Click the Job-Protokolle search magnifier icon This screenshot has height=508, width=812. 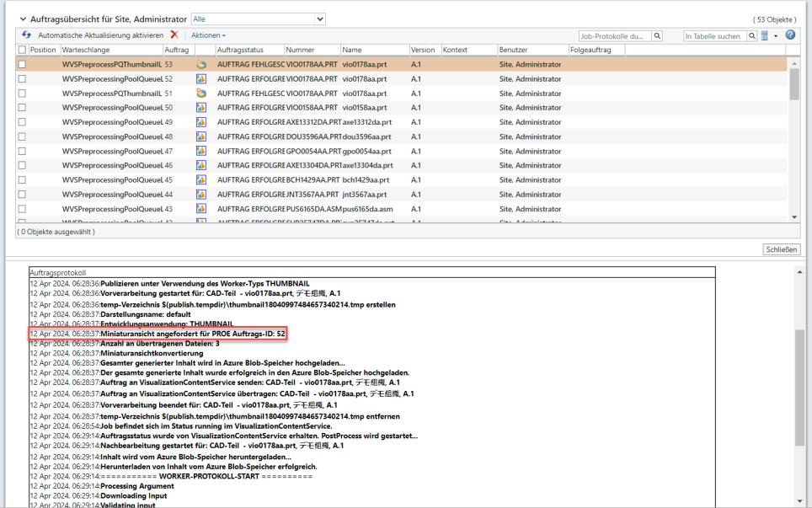click(657, 35)
